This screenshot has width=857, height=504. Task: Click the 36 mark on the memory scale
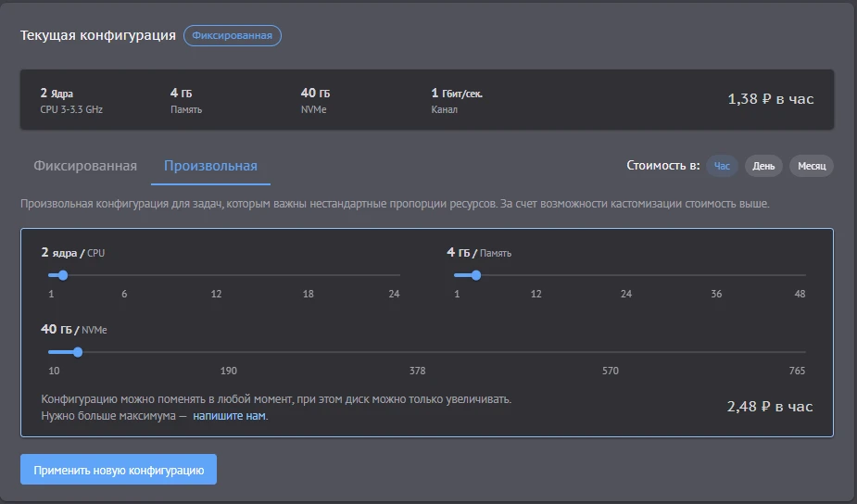click(x=716, y=294)
